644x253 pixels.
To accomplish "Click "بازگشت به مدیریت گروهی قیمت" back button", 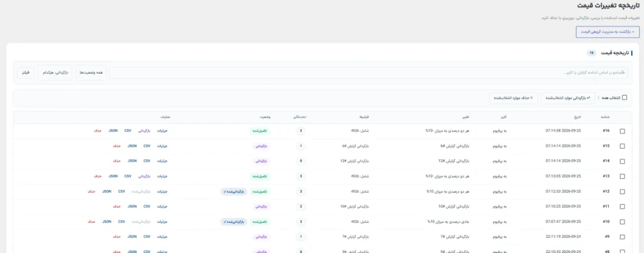I will pos(608,31).
